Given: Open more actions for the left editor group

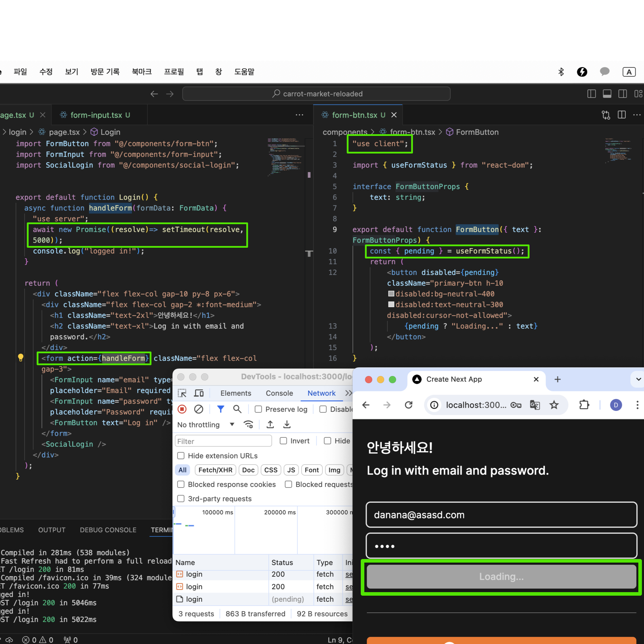Looking at the screenshot, I should click(299, 115).
